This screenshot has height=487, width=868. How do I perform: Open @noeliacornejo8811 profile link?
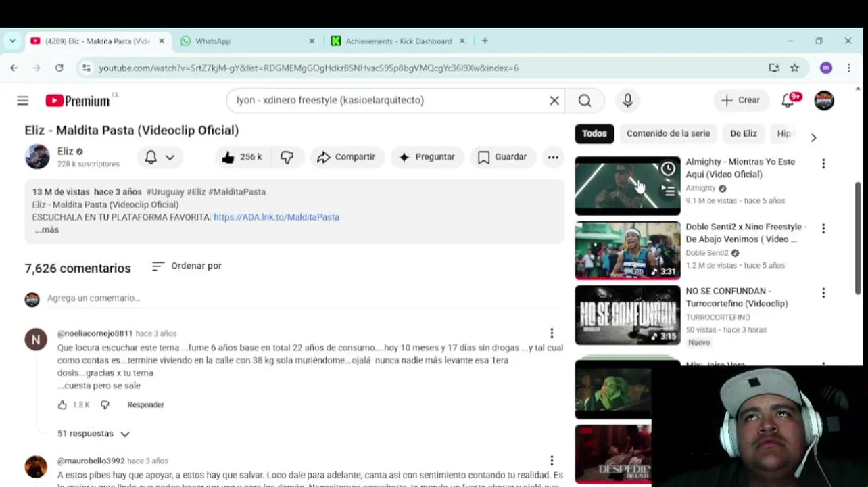tap(95, 333)
